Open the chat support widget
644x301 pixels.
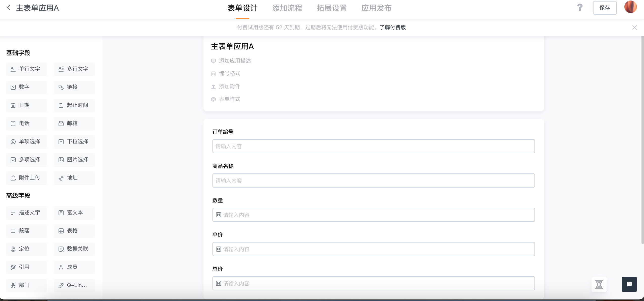[x=629, y=284]
